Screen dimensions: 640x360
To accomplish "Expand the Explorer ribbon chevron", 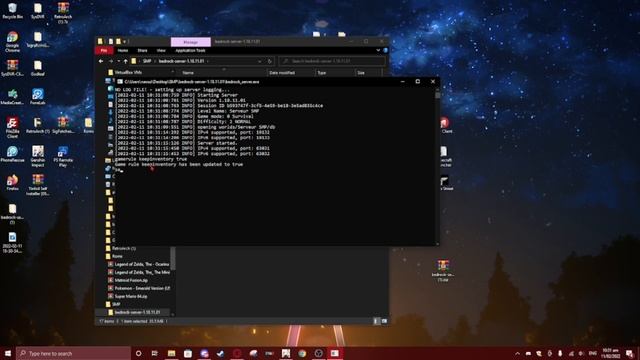I will [378, 51].
